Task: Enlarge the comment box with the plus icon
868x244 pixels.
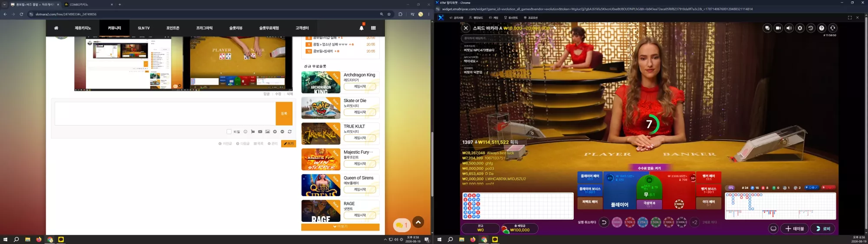Action: [275, 132]
